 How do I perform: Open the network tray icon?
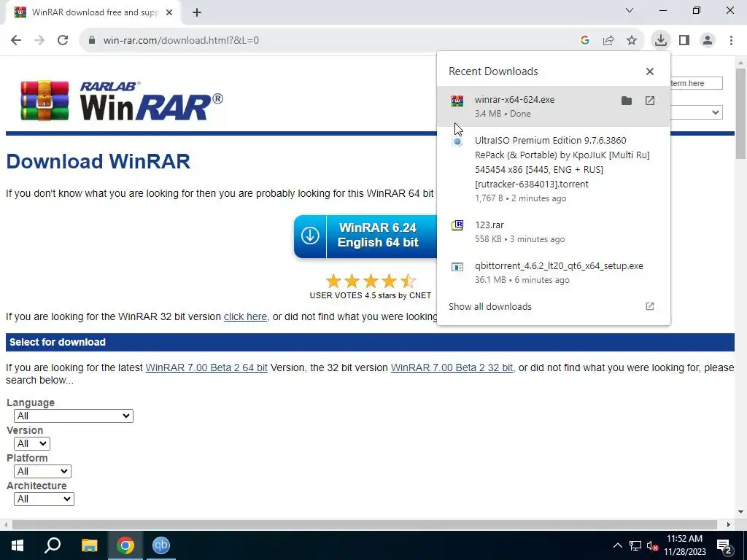point(635,545)
